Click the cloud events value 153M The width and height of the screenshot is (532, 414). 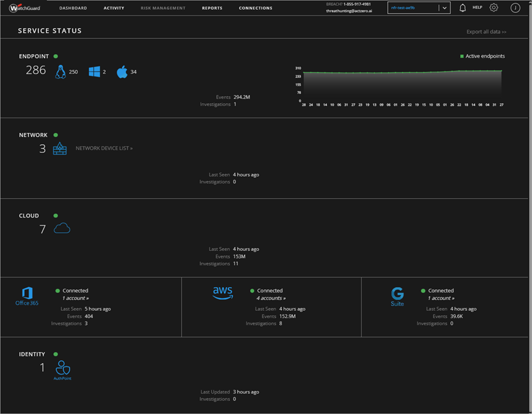point(239,257)
